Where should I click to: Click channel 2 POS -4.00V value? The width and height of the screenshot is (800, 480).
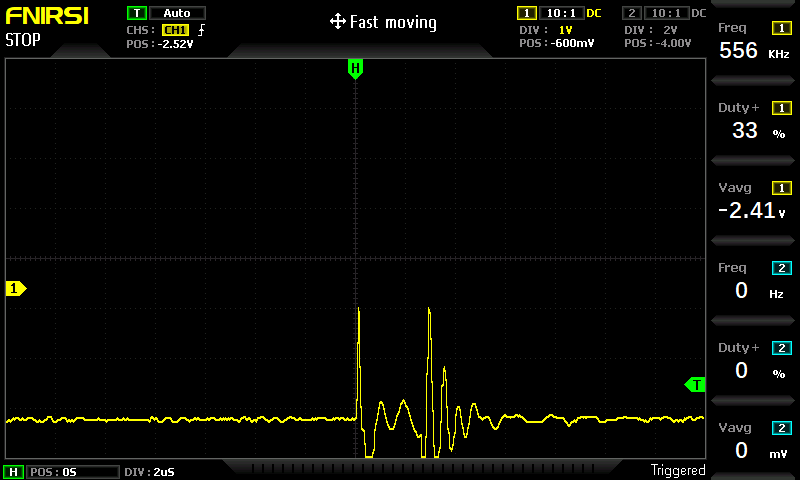pyautogui.click(x=673, y=43)
